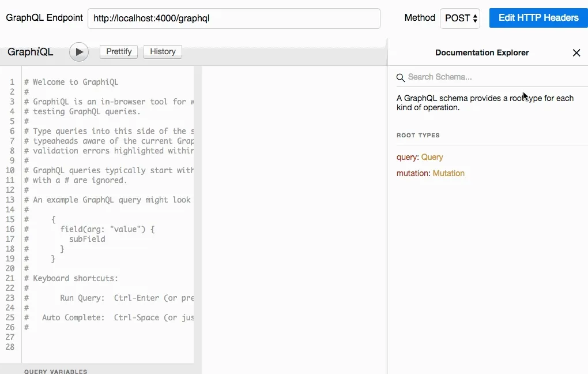This screenshot has height=374, width=588.
Task: Expand the ROOT TYPES section header
Action: pos(418,135)
